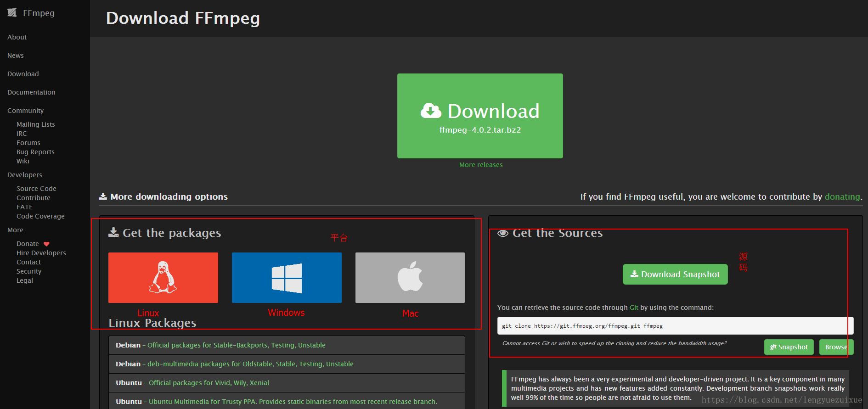
Task: Open the Security link
Action: click(29, 271)
